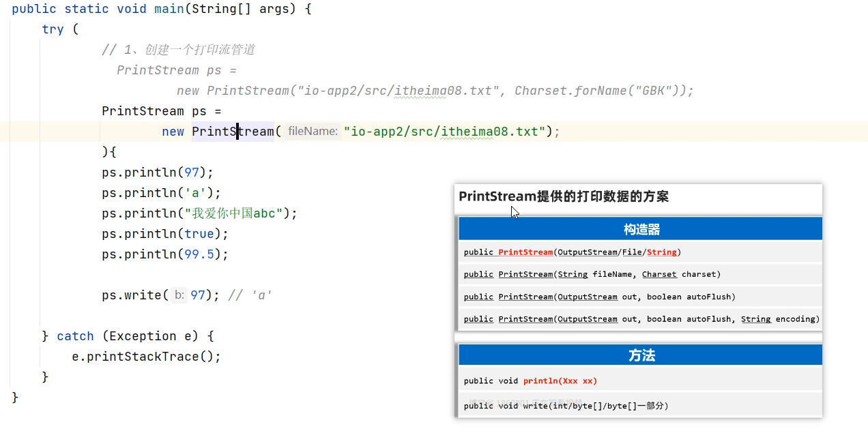Image resolution: width=868 pixels, height=433 pixels.
Task: Click the try keyword
Action: coord(53,29)
